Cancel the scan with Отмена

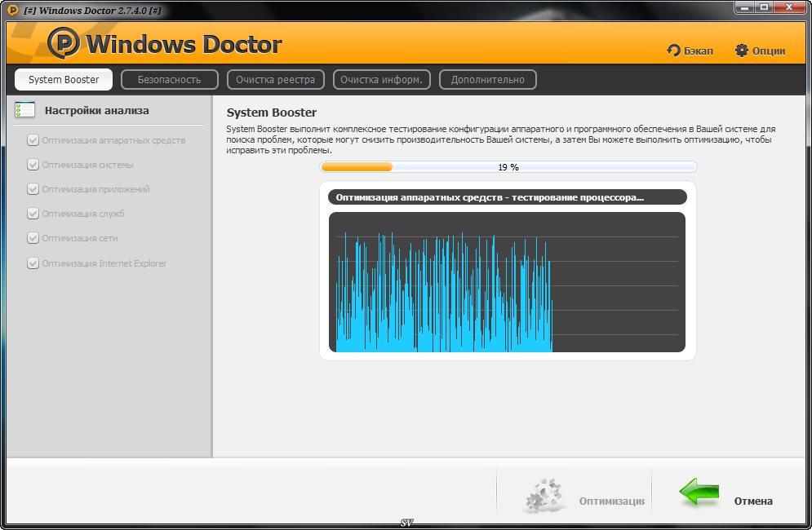[x=753, y=501]
